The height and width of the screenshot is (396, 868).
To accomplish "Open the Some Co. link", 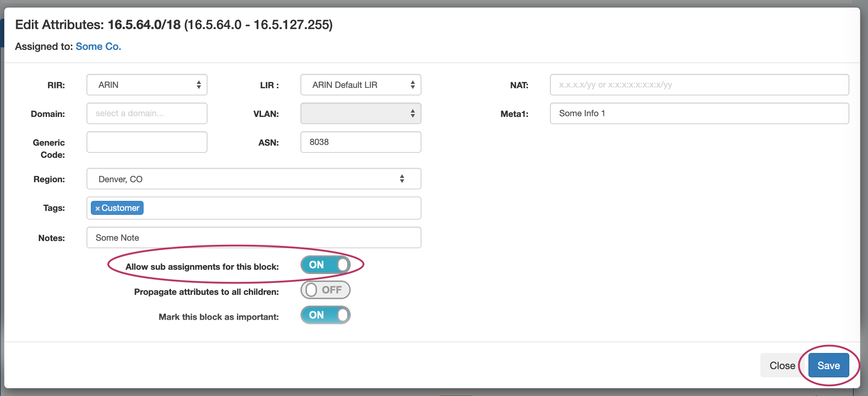I will click(98, 46).
